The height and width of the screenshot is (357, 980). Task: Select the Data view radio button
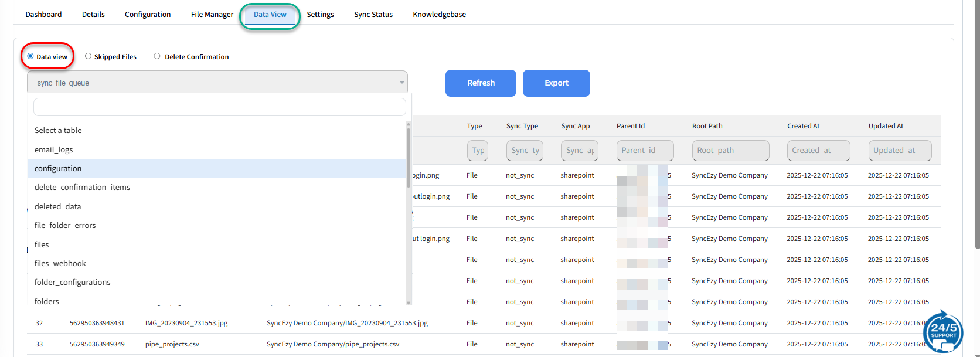[x=30, y=56]
